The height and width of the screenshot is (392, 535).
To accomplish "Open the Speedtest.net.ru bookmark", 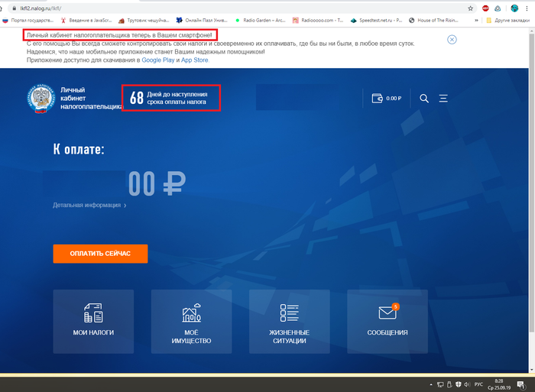I will click(x=376, y=21).
